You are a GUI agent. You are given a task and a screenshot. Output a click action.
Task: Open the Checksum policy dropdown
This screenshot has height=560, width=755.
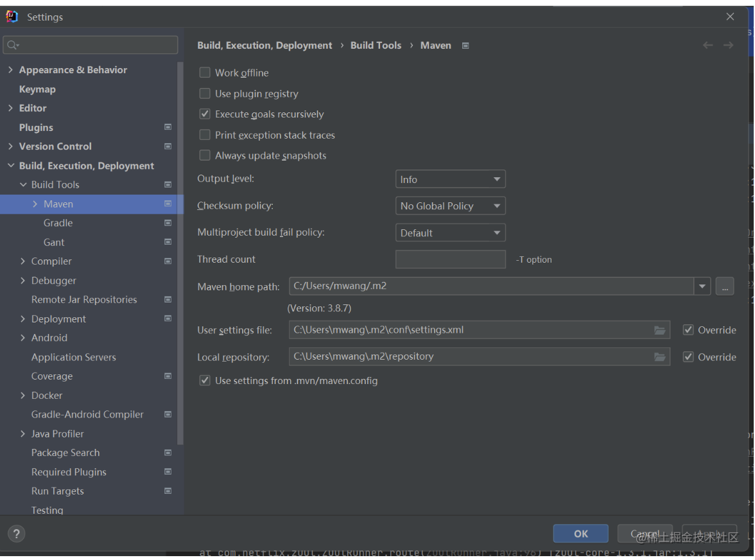(450, 206)
